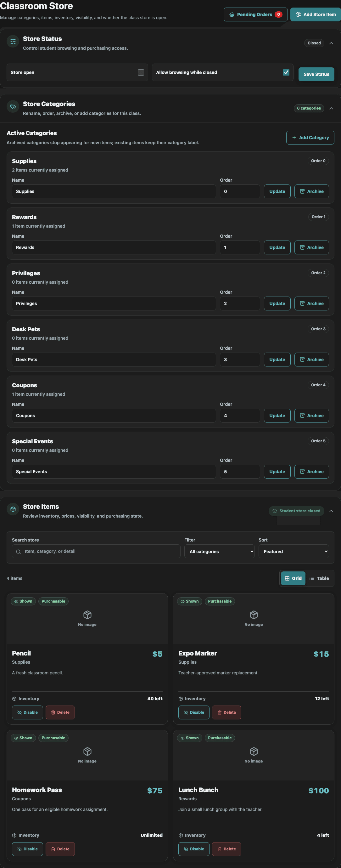The width and height of the screenshot is (341, 868).
Task: Collapse the Store Categories section chevron
Action: [331, 108]
